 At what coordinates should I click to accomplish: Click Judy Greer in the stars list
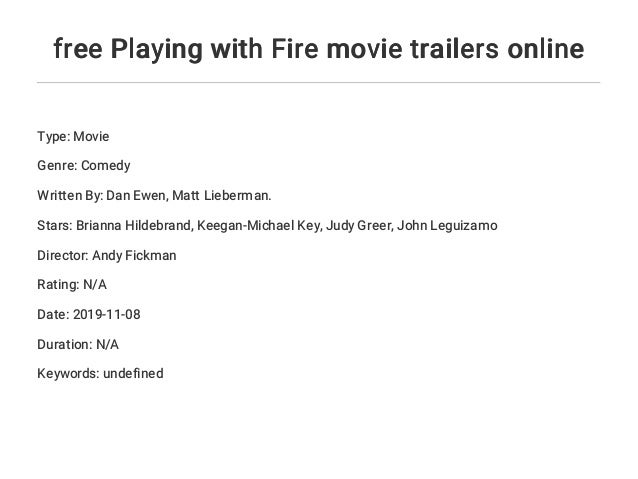pos(358,225)
